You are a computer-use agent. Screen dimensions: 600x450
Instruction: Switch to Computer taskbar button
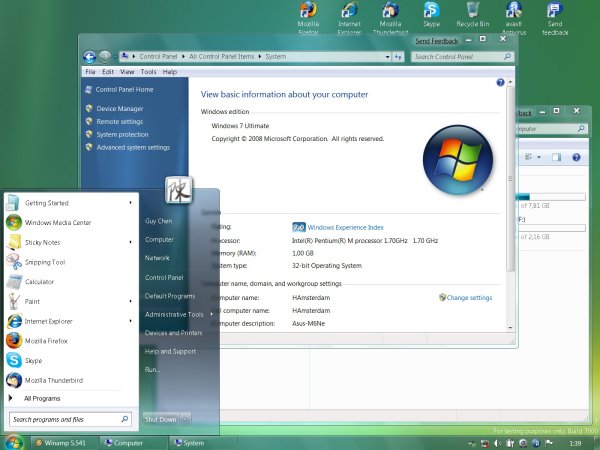(133, 443)
